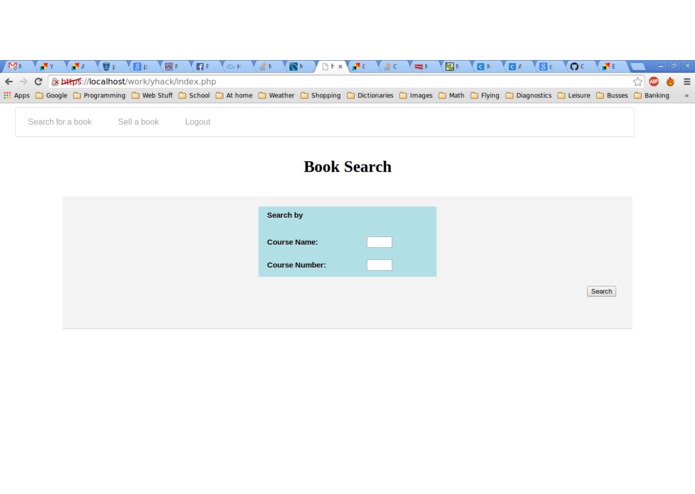Bookmark this page with the star
This screenshot has width=695, height=494.
(x=637, y=82)
